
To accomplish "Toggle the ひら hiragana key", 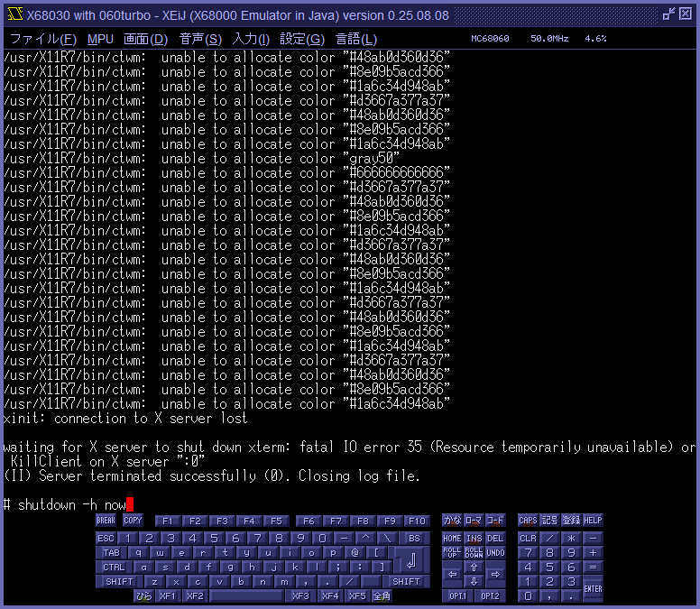I will [x=143, y=596].
